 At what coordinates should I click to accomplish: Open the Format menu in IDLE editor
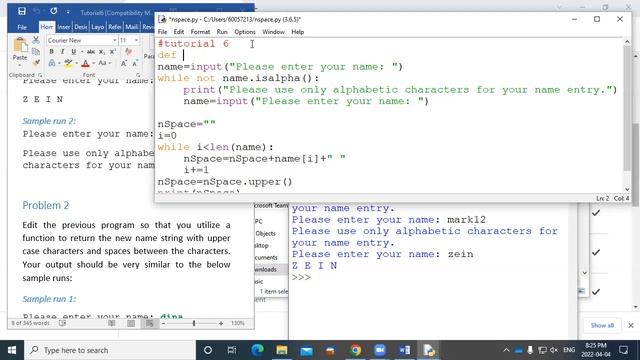pos(200,32)
